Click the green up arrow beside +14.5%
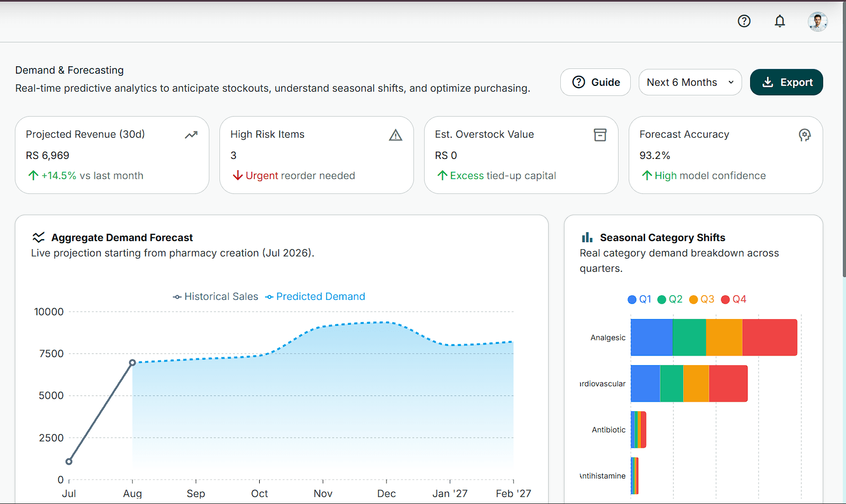The image size is (846, 504). point(33,175)
